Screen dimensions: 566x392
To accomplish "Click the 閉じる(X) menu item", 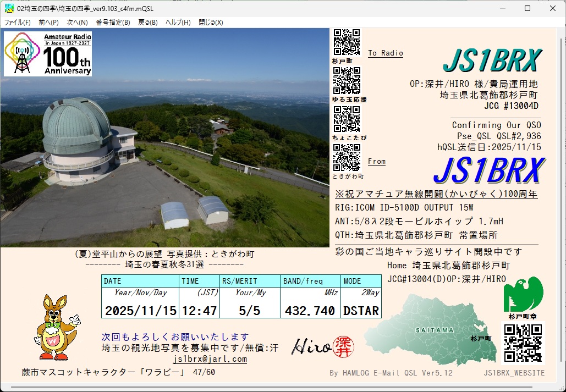I will [x=211, y=23].
